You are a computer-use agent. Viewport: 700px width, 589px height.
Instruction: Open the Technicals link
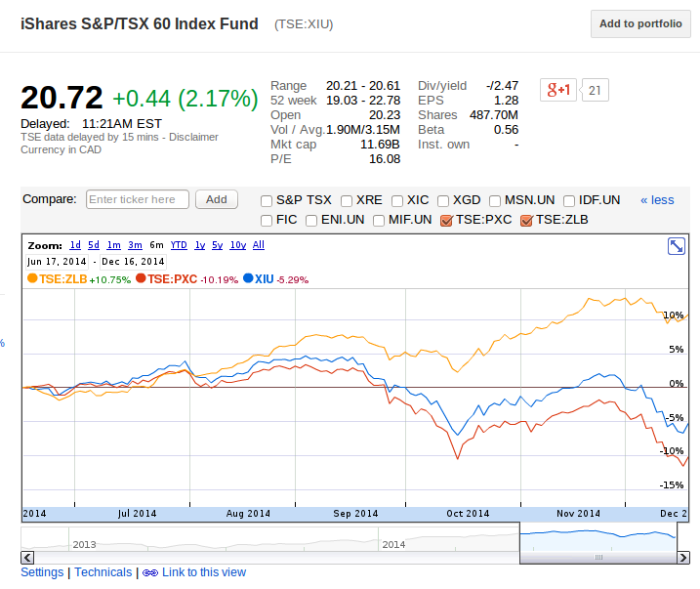(103, 572)
